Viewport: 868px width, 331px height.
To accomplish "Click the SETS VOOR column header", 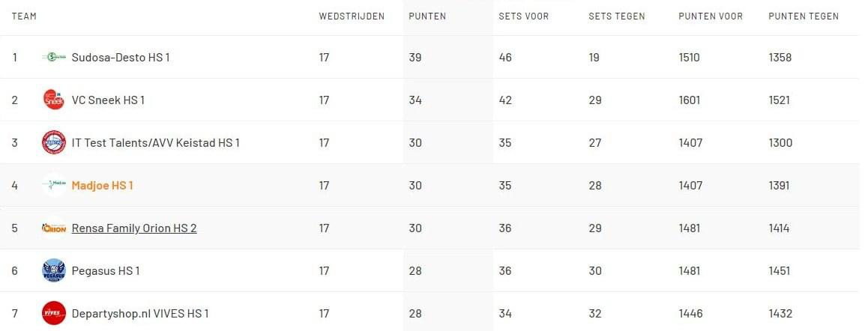I will click(x=524, y=16).
